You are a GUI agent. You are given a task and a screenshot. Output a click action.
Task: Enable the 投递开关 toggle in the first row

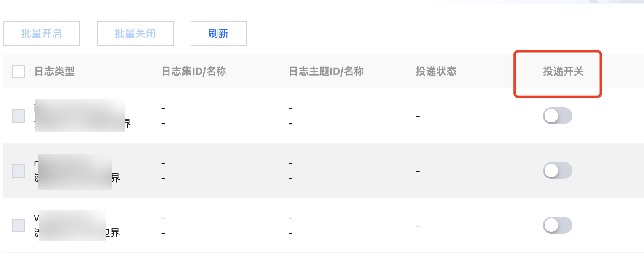point(557,116)
